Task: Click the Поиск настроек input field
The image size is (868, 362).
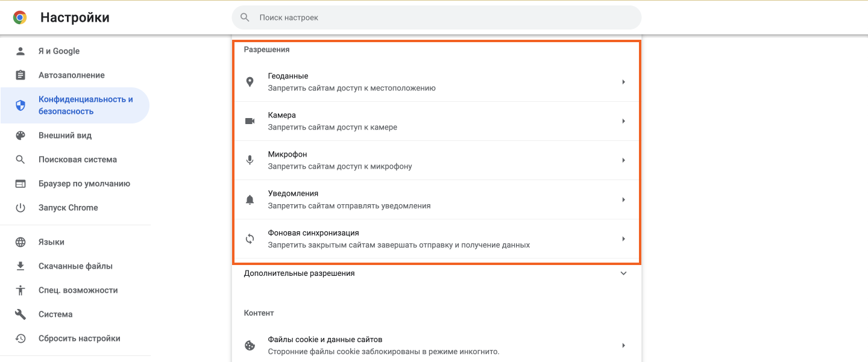Action: [x=422, y=17]
